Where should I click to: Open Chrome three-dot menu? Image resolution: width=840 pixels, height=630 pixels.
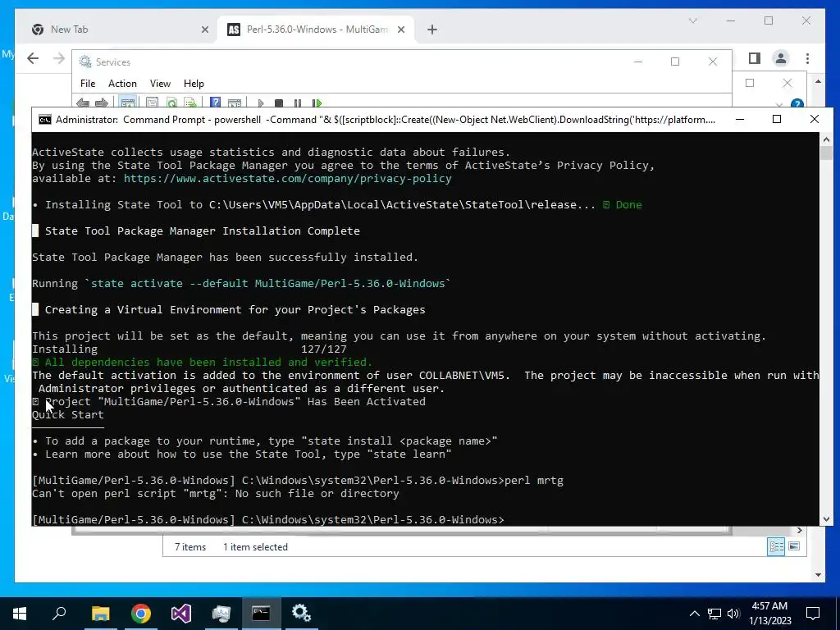pyautogui.click(x=807, y=58)
